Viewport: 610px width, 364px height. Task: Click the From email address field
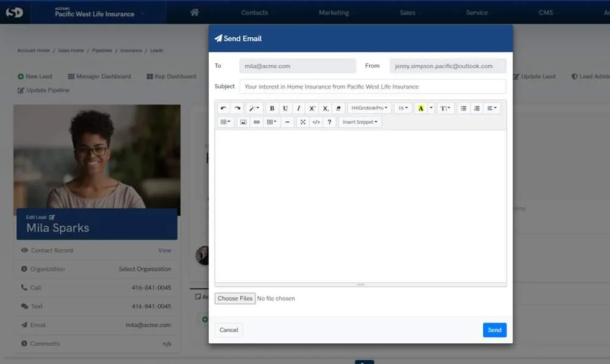448,66
